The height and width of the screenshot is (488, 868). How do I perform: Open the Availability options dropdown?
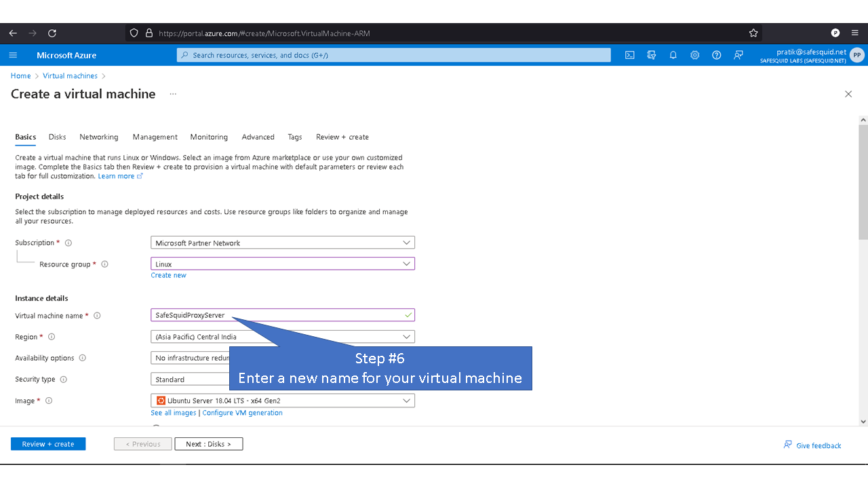coord(190,358)
